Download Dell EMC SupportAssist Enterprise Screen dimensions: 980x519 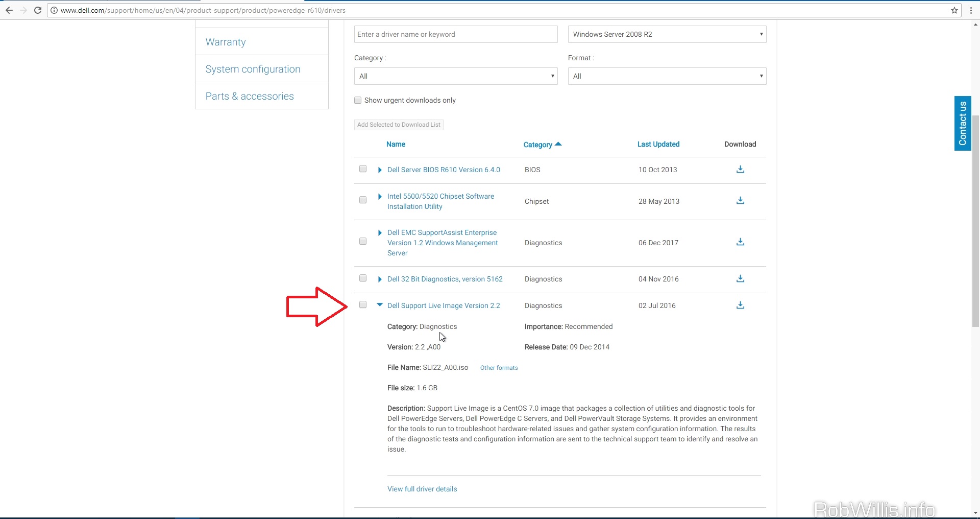click(x=740, y=242)
